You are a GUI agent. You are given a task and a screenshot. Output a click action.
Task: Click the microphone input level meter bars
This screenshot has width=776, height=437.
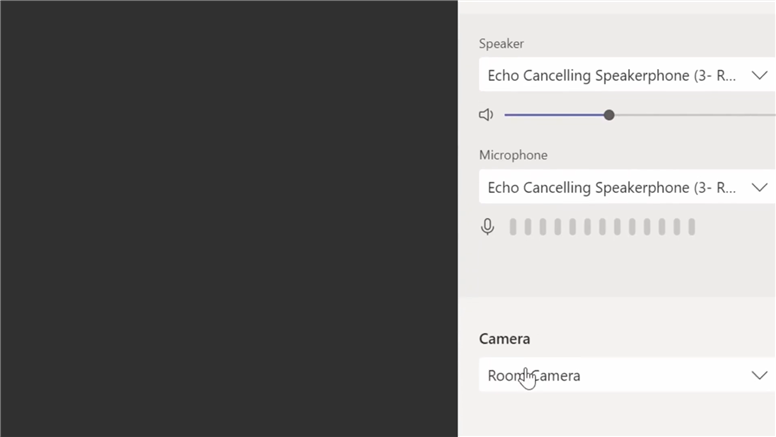pyautogui.click(x=602, y=227)
